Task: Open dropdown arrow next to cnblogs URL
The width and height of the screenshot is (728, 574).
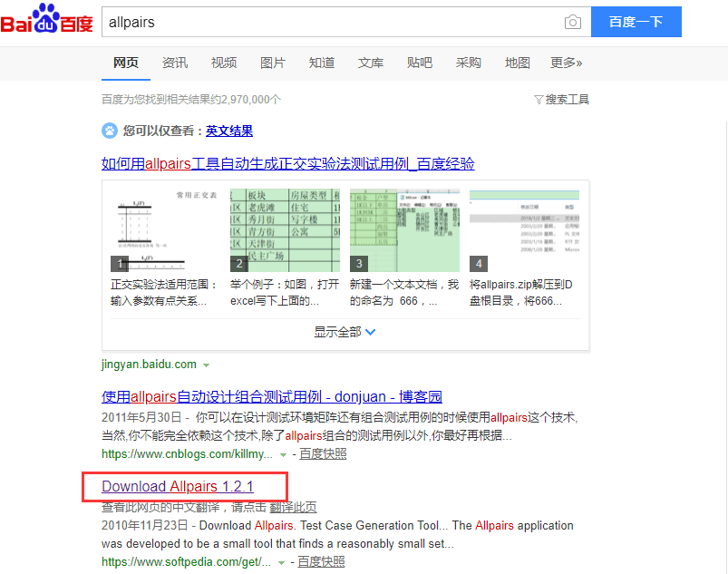Action: pos(283,454)
